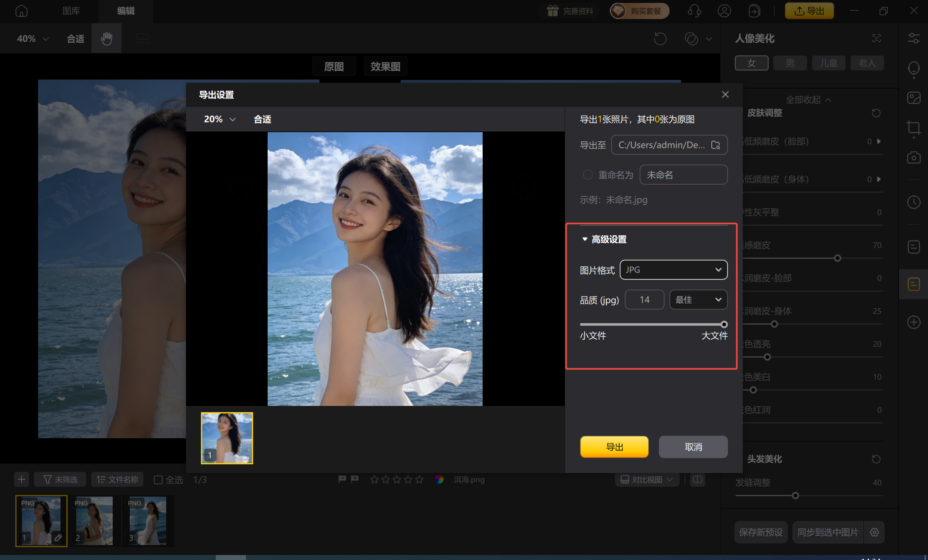This screenshot has width=928, height=560.
Task: Click the browse folder icon in export path
Action: [x=715, y=145]
